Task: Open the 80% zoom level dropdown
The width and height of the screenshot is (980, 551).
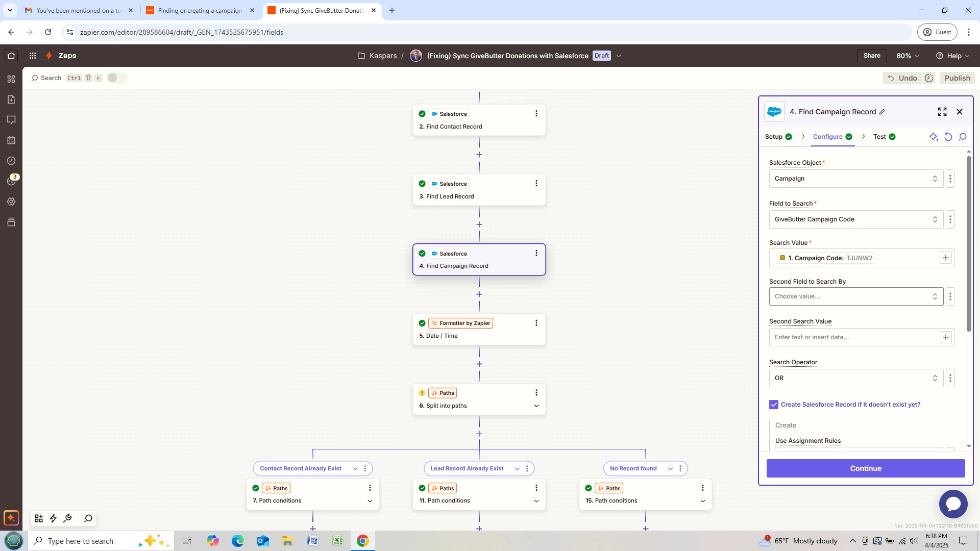Action: click(x=908, y=56)
